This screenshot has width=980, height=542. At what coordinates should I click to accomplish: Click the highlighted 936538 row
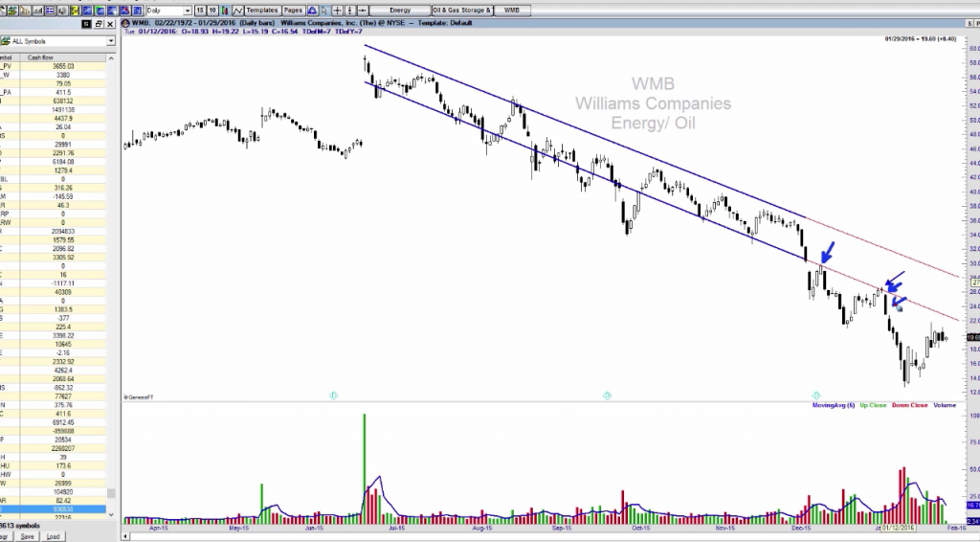pyautogui.click(x=54, y=509)
